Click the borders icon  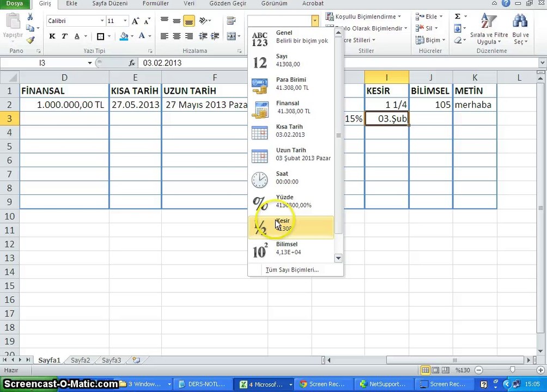pos(100,36)
